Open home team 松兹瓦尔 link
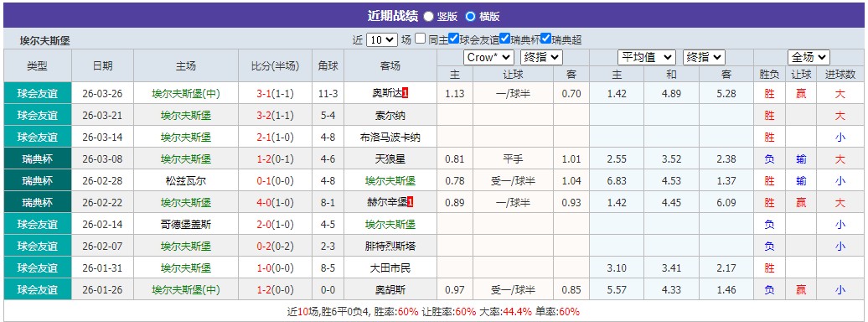Viewport: 868px width, 322px height. [185, 180]
